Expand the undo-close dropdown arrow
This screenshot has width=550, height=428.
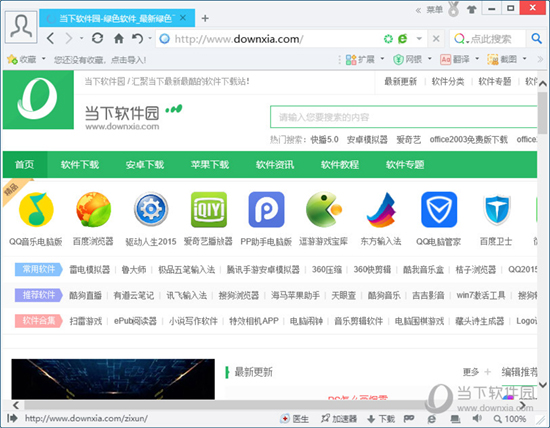(150, 38)
